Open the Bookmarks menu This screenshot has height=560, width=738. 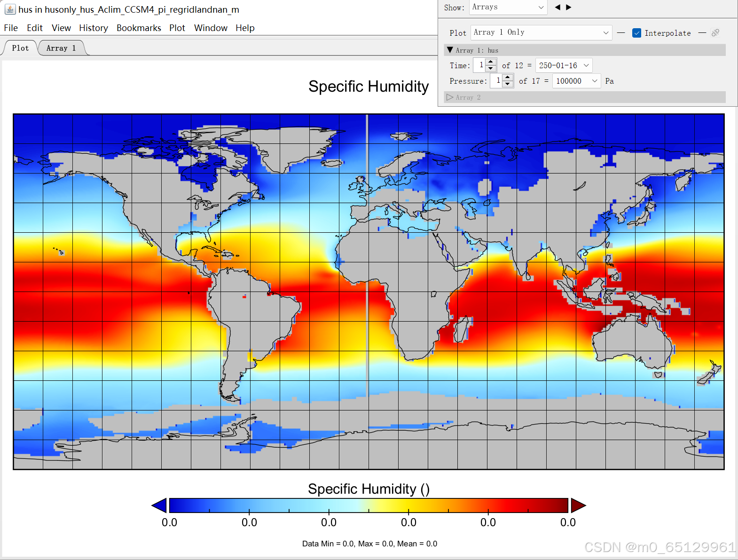139,28
